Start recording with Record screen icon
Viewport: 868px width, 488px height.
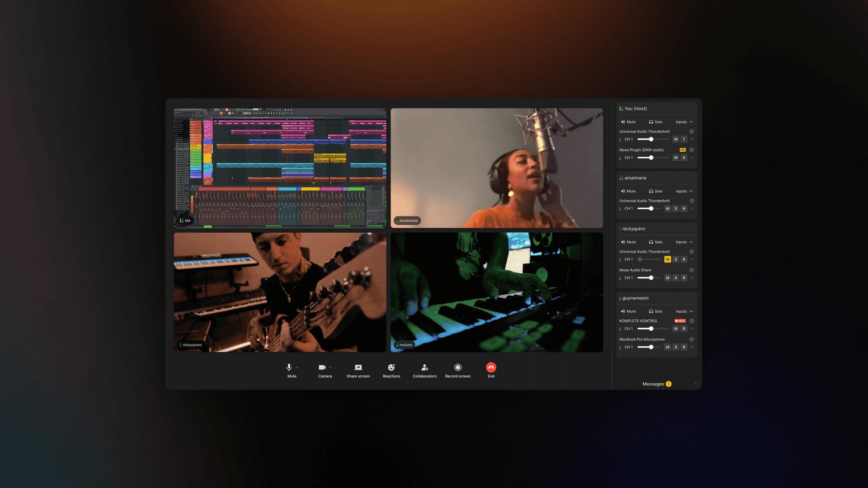(458, 367)
